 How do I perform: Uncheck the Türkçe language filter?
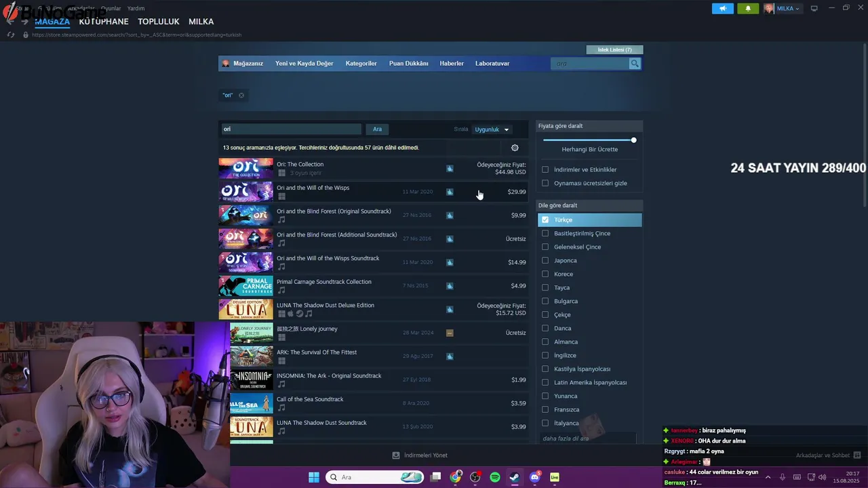[545, 220]
